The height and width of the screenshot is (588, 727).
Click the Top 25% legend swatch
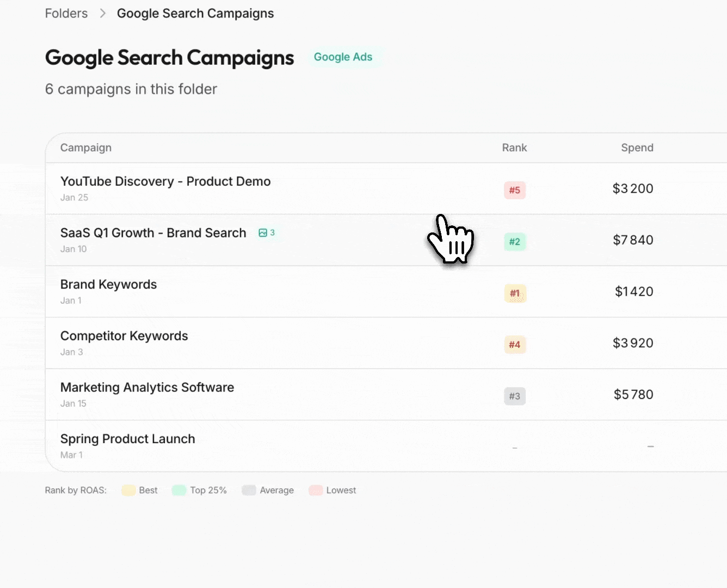(179, 491)
